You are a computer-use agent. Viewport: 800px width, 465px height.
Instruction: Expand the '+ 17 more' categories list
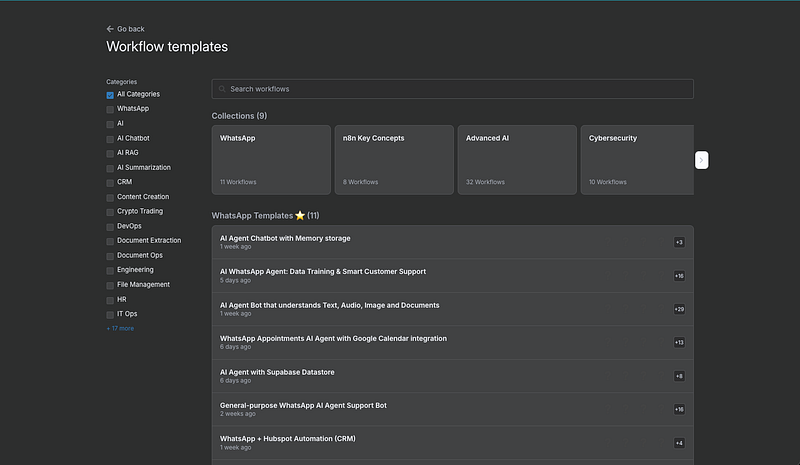(120, 328)
